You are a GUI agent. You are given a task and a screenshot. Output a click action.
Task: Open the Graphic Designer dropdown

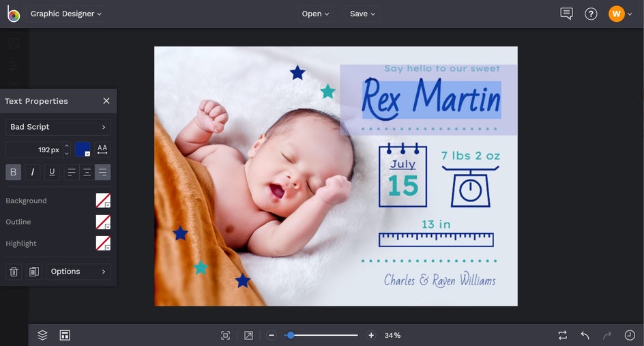tap(65, 14)
